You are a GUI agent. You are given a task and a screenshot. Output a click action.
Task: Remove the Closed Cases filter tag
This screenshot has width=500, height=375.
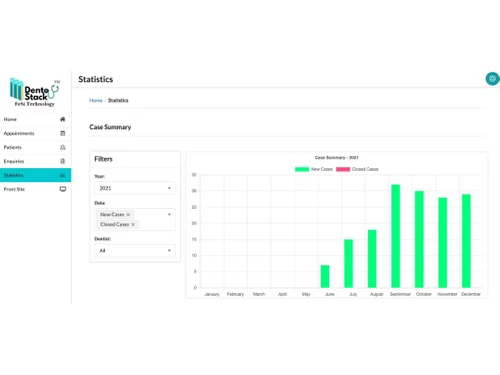click(x=133, y=224)
